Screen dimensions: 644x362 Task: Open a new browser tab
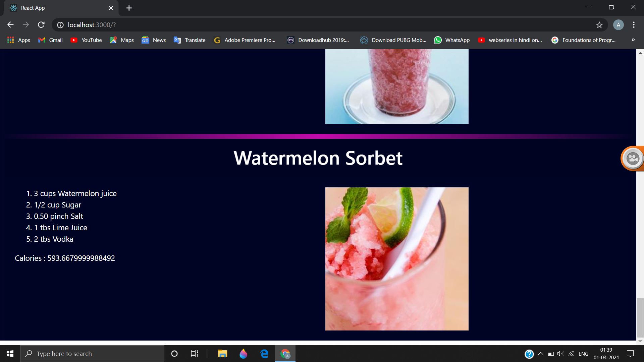[x=129, y=8]
